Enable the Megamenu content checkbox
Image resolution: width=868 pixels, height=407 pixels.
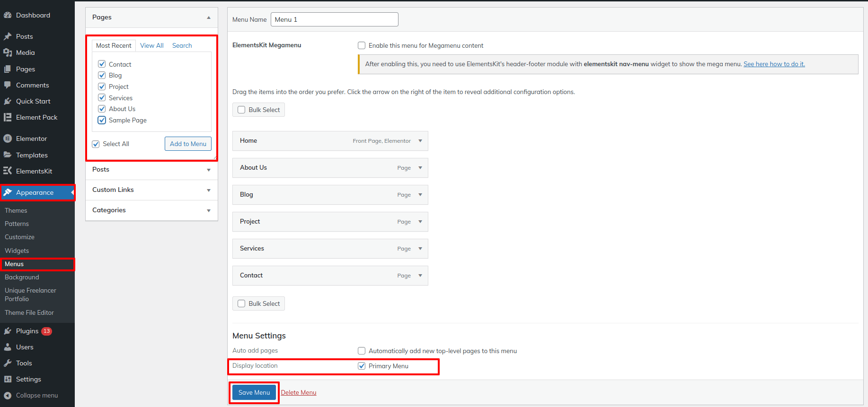(362, 45)
